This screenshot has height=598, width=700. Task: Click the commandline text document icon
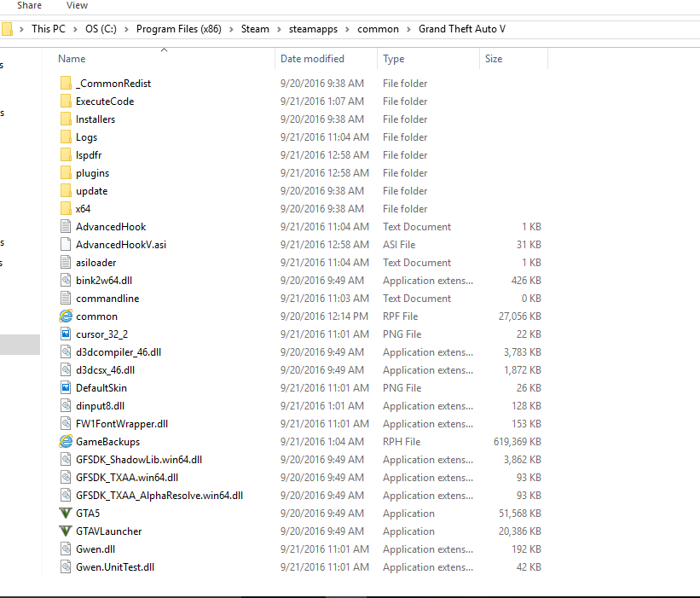point(66,298)
